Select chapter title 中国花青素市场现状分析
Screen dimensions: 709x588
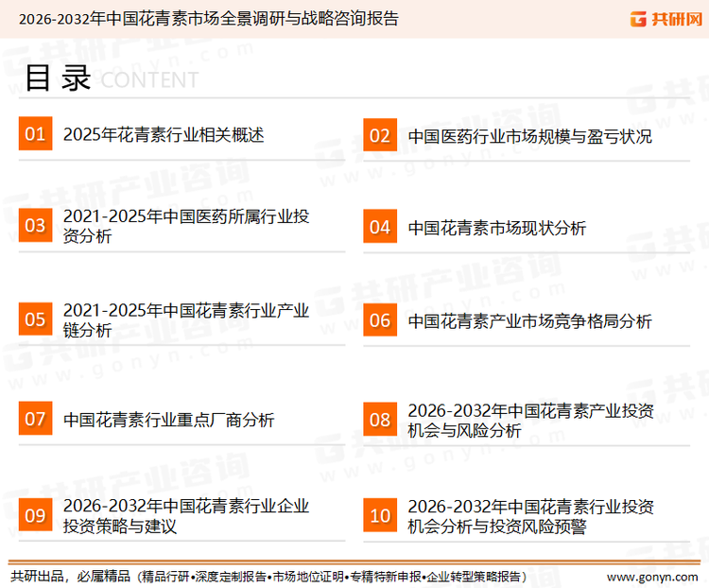pyautogui.click(x=497, y=228)
